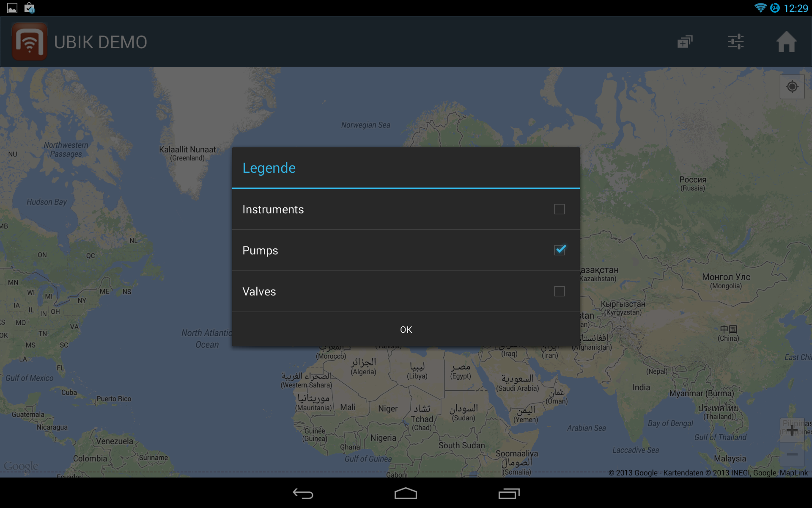Image resolution: width=812 pixels, height=508 pixels.
Task: Tap the Android back navigation button
Action: coord(303,494)
